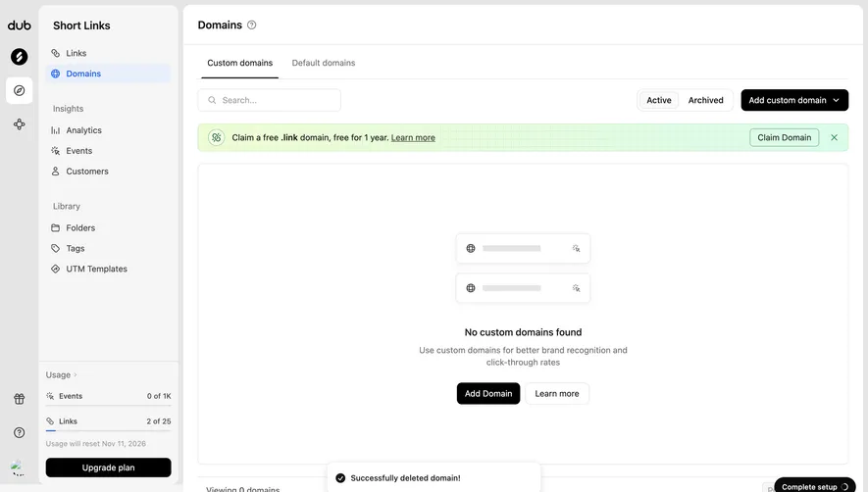Open Domains in sidebar

click(108, 74)
